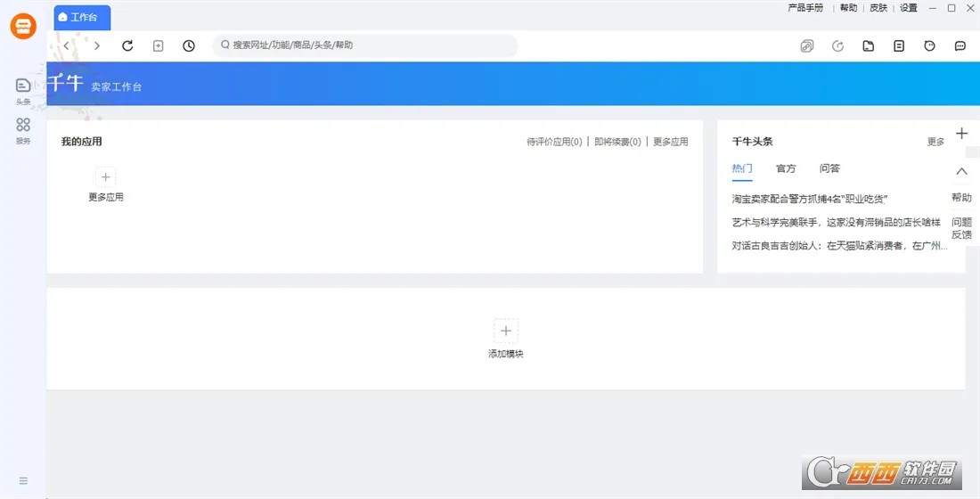Go back with the left arrow
The image size is (980, 499).
(67, 45)
